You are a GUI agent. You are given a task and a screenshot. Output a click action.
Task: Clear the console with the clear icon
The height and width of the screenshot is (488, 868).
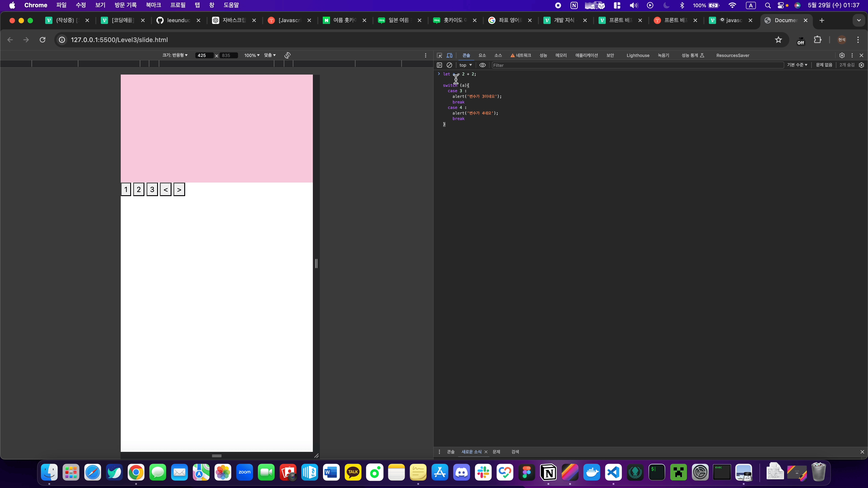[x=449, y=65]
